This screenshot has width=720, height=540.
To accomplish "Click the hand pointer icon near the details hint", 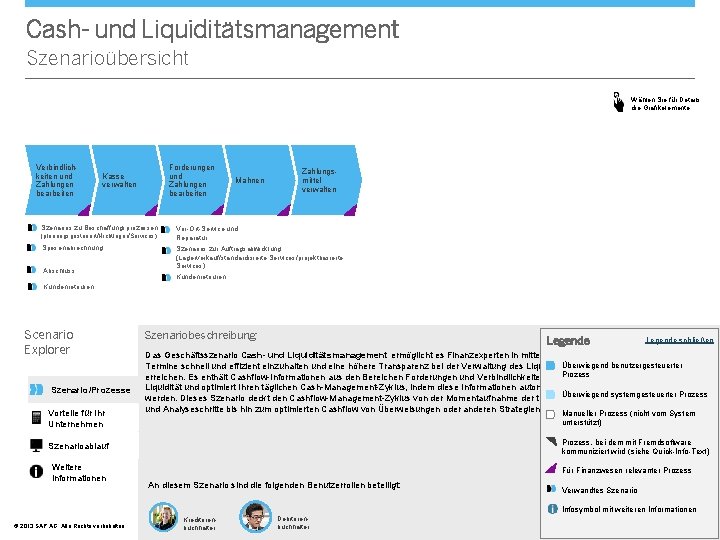I will [619, 102].
